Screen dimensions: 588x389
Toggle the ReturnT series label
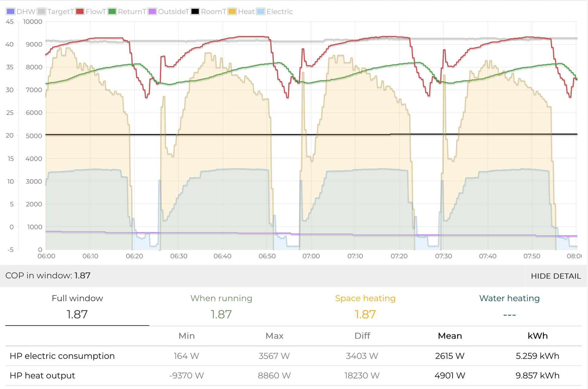point(132,12)
